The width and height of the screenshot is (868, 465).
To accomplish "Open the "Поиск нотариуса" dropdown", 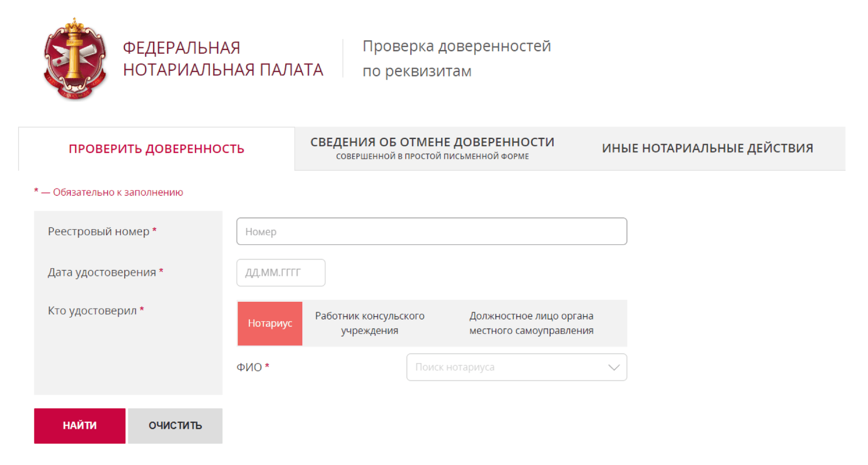I will coord(517,367).
